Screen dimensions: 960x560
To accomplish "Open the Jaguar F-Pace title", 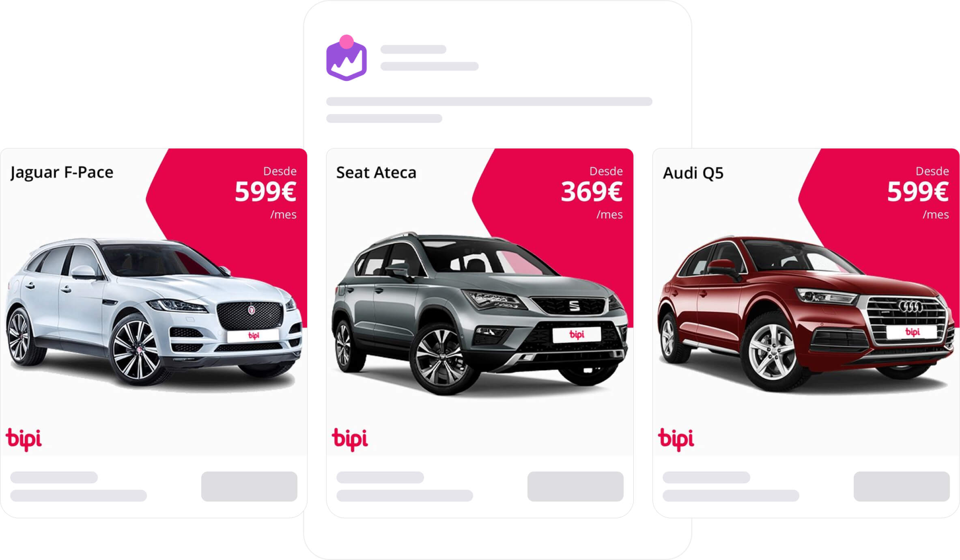I will click(x=62, y=173).
